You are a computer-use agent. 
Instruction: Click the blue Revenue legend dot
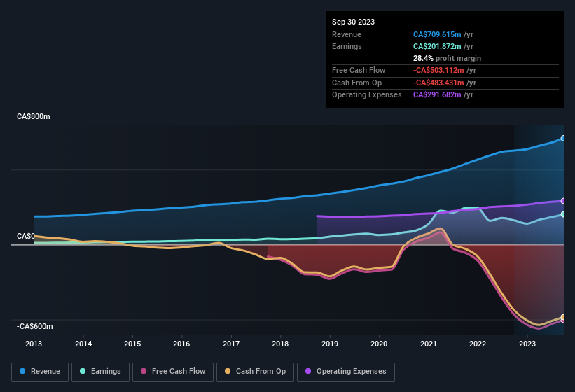(23, 371)
